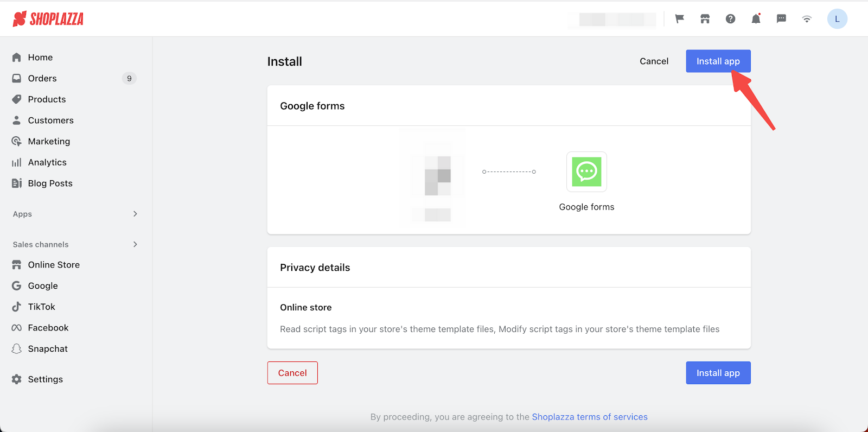Open the flag icon in top bar
The height and width of the screenshot is (432, 868).
[x=679, y=19]
